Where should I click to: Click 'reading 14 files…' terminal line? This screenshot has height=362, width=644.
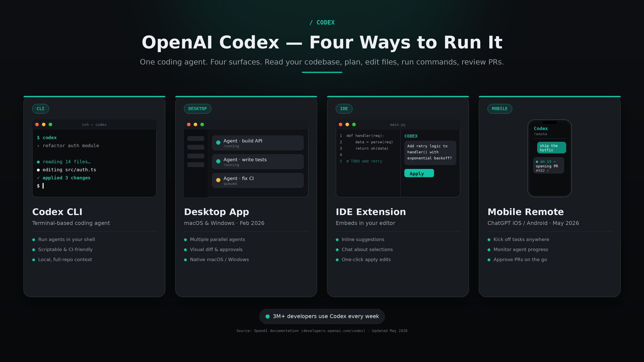click(x=64, y=162)
